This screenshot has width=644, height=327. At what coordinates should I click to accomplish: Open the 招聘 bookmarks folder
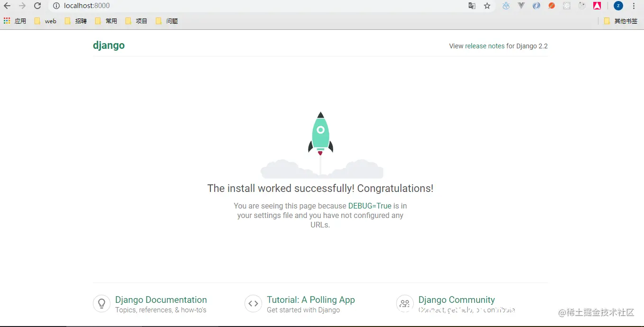pyautogui.click(x=75, y=21)
